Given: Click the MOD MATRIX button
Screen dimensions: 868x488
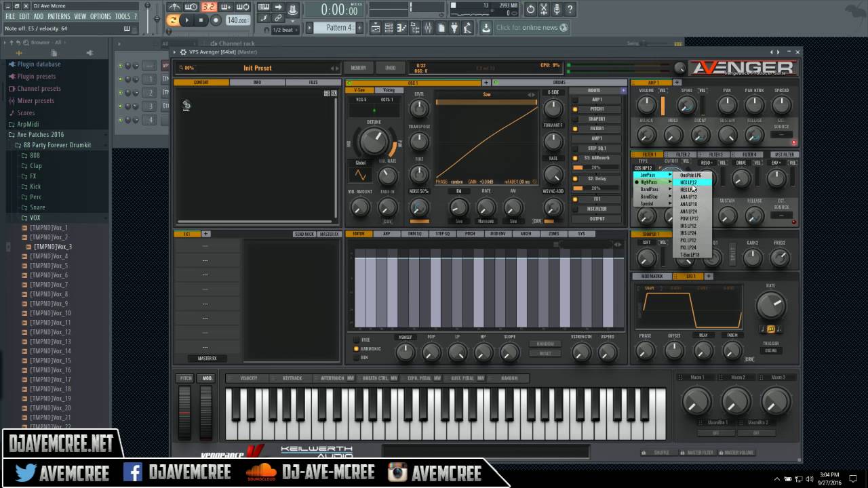Looking at the screenshot, I should point(652,276).
